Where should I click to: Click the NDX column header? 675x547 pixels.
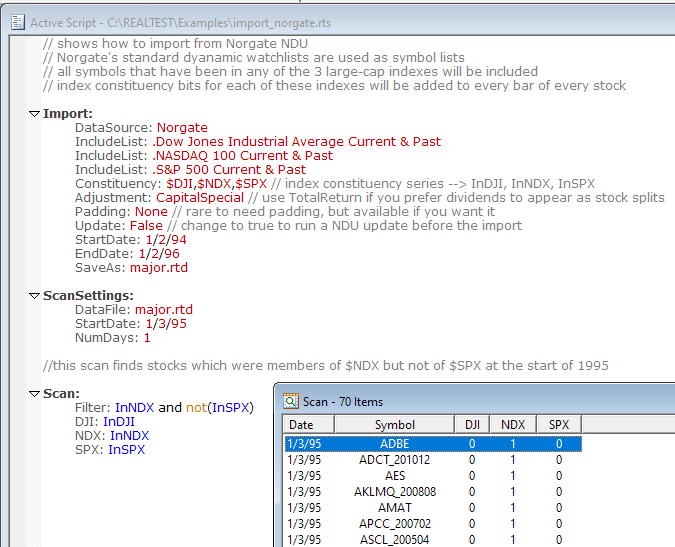(513, 425)
